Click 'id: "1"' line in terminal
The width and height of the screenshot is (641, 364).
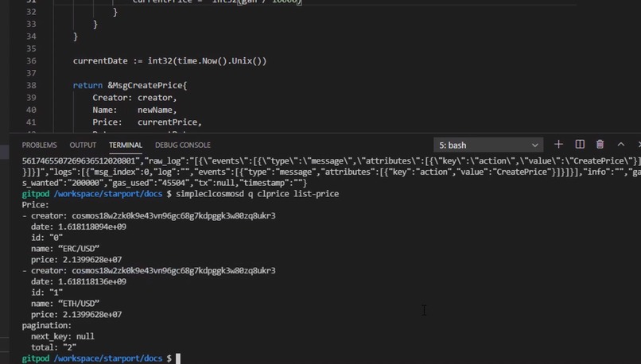tap(47, 293)
